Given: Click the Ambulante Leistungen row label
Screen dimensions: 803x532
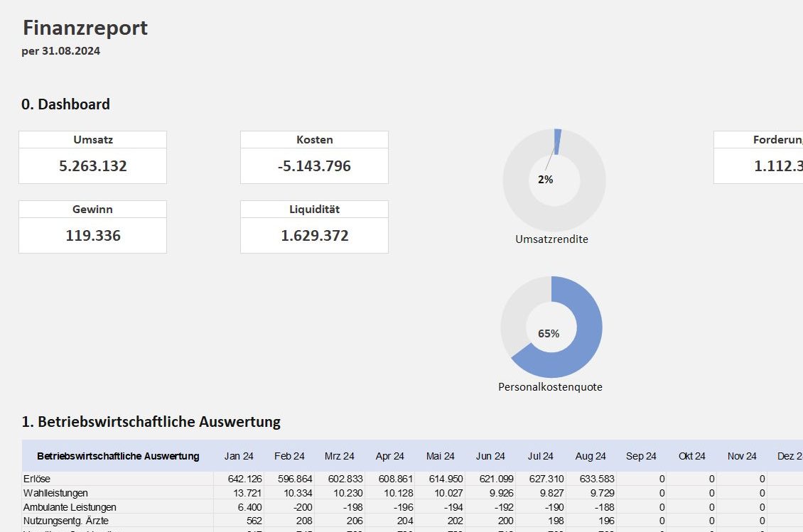Looking at the screenshot, I should click(70, 507).
